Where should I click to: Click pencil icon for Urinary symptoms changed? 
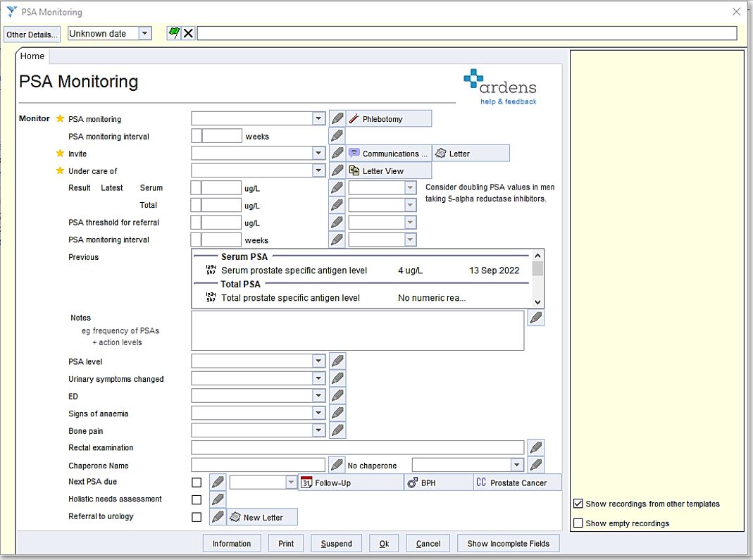point(337,378)
